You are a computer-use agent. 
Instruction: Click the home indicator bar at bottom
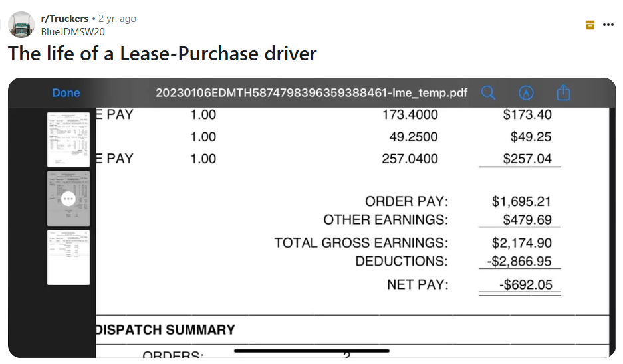[311, 351]
